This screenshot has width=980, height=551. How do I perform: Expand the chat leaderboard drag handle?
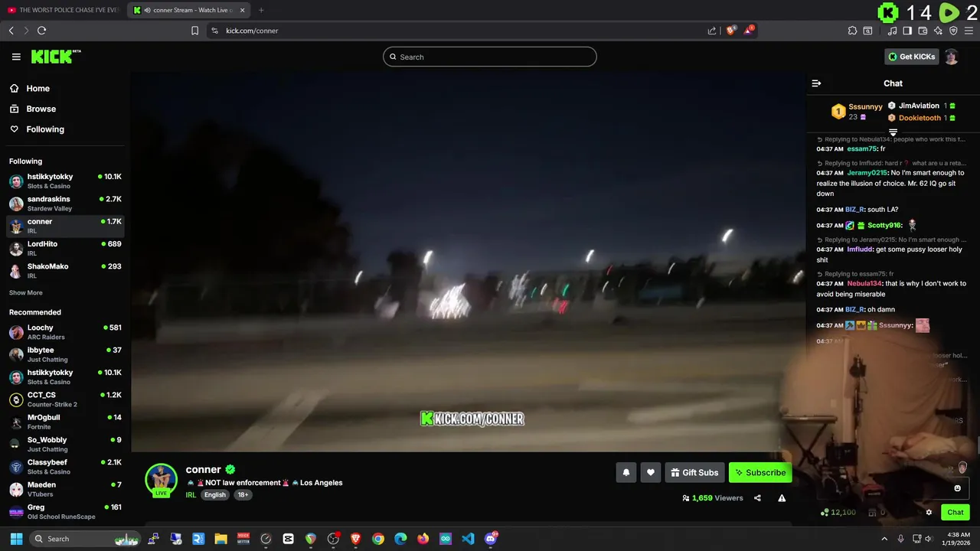pos(893,132)
